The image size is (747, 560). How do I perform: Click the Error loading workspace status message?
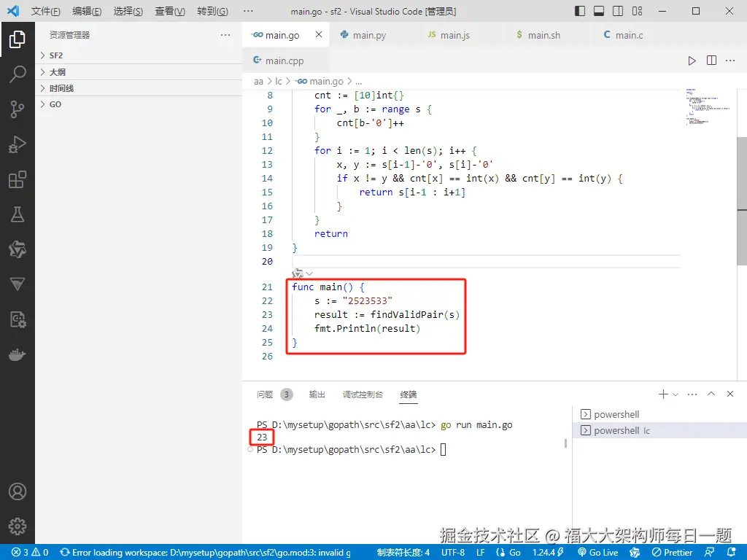pyautogui.click(x=205, y=553)
